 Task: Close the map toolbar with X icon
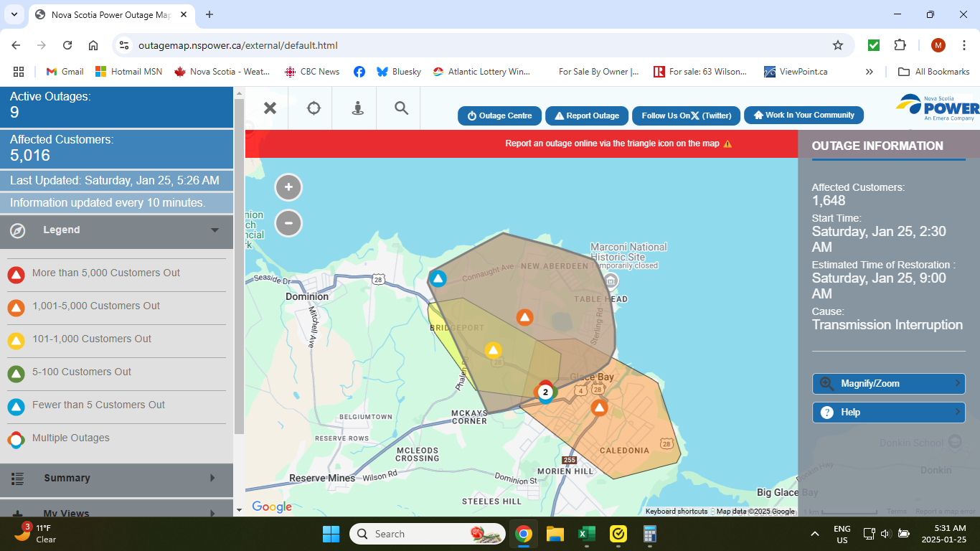coord(270,108)
